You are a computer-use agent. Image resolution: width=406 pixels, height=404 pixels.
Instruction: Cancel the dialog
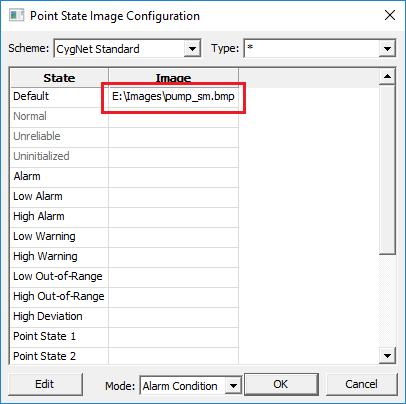[361, 384]
